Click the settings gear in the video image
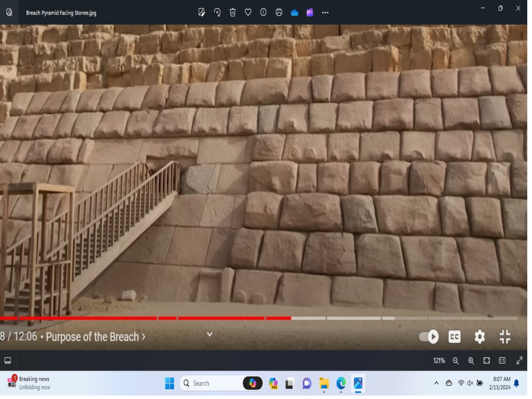This screenshot has width=532, height=399. [x=484, y=340]
